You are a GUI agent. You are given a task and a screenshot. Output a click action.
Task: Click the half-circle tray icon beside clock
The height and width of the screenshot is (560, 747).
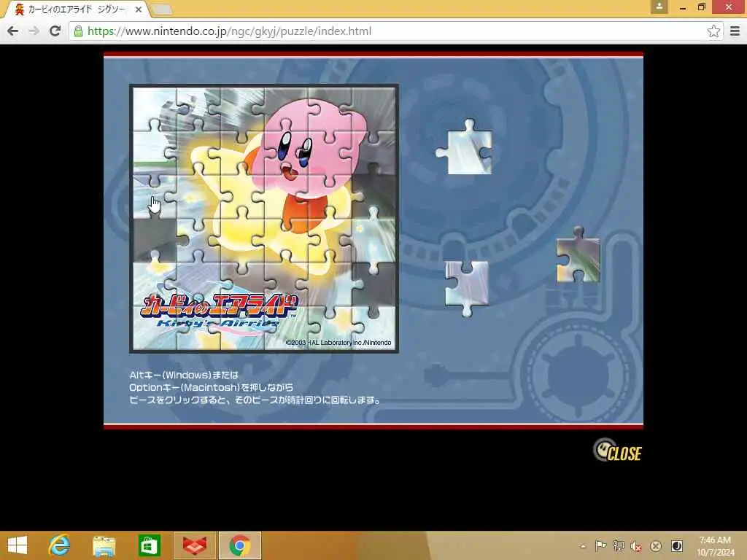pyautogui.click(x=676, y=545)
